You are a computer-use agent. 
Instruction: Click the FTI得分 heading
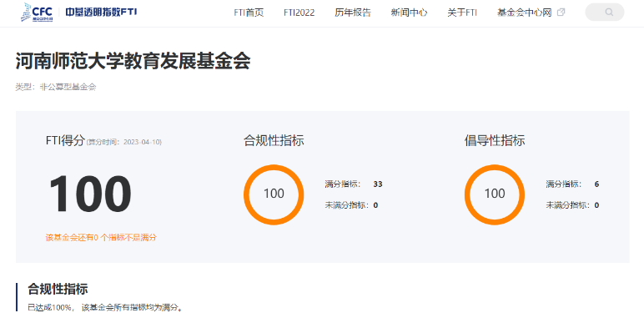coord(65,141)
